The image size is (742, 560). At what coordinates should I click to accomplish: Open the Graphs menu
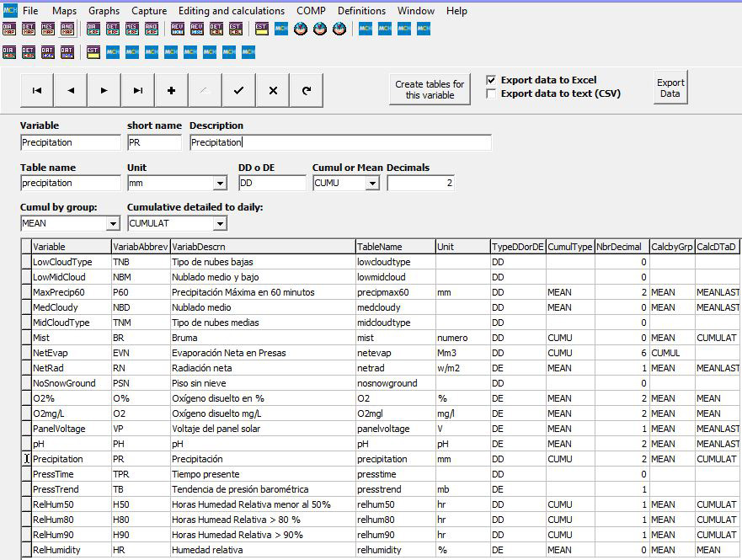coord(104,11)
